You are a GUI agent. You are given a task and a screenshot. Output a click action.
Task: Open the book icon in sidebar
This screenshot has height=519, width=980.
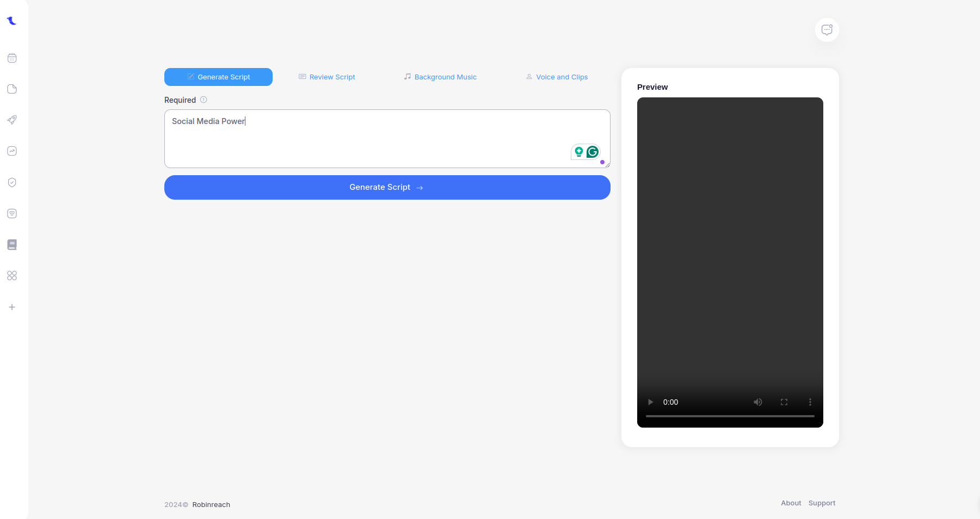coord(12,245)
